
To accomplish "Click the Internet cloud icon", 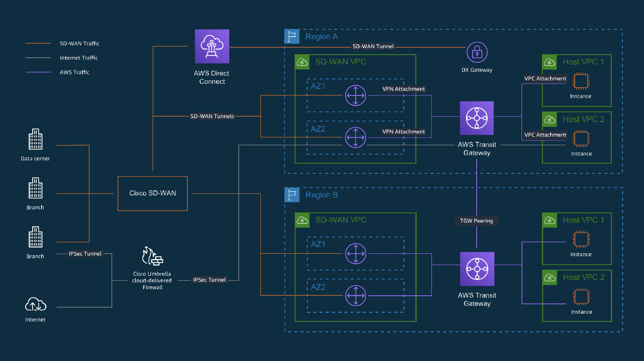I will click(36, 304).
